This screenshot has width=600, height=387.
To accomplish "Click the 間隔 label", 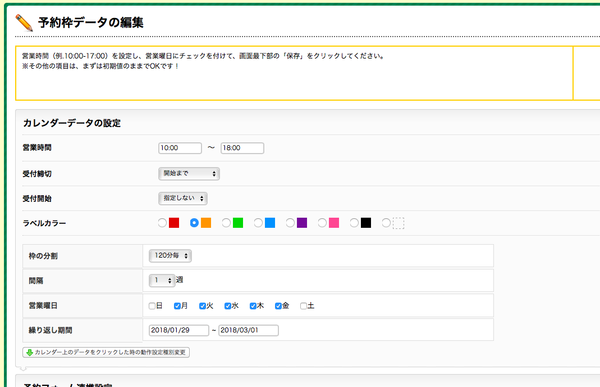I will click(36, 281).
